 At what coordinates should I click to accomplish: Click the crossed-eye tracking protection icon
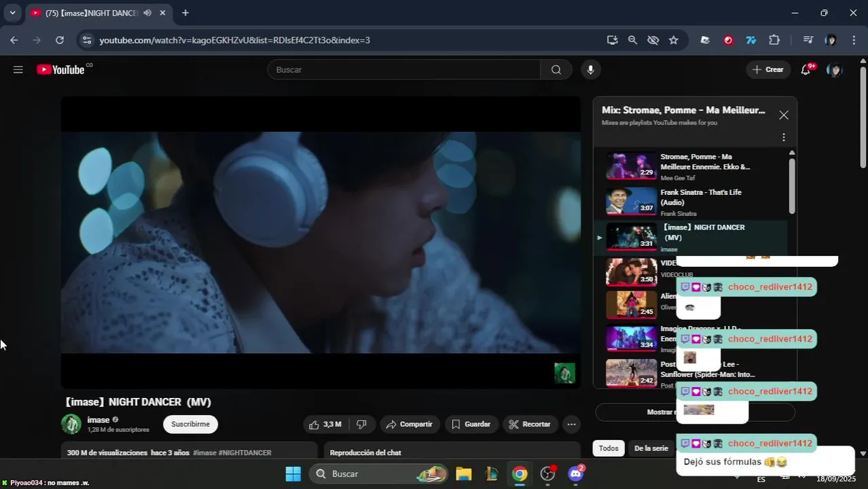click(x=653, y=40)
